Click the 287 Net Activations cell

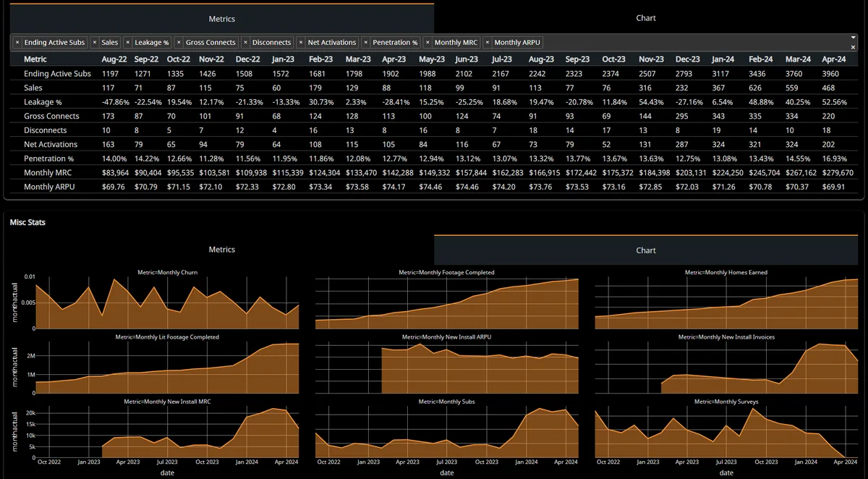[682, 145]
